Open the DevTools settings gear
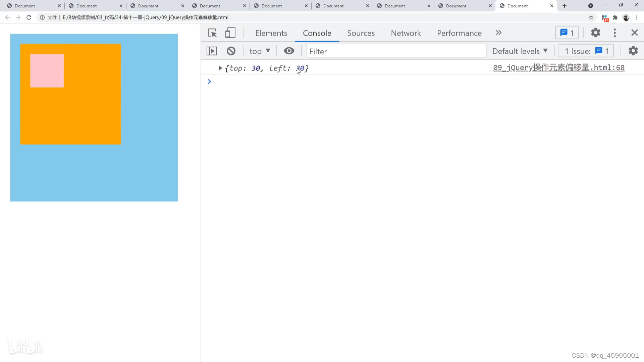This screenshot has height=362, width=644. point(595,33)
